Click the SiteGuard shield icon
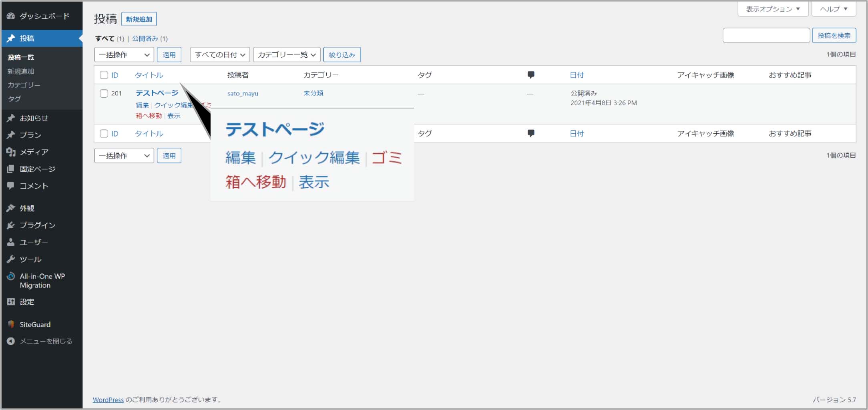The height and width of the screenshot is (410, 868). [x=11, y=324]
